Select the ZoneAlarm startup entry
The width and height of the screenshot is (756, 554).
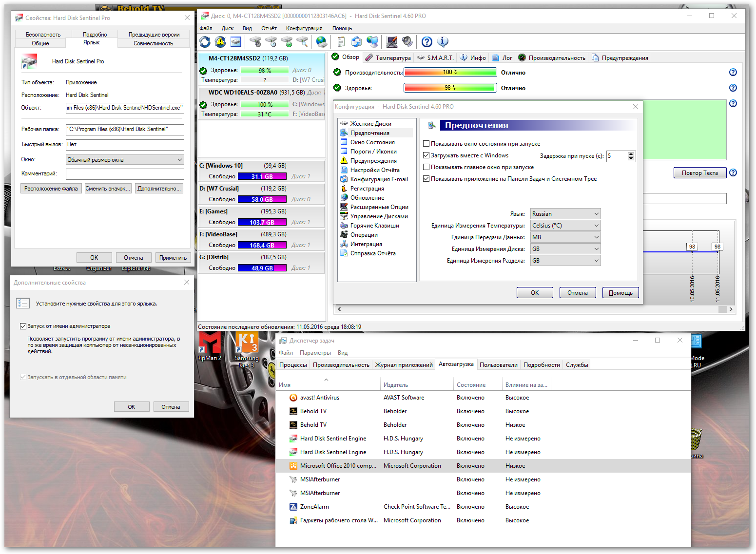483,507
